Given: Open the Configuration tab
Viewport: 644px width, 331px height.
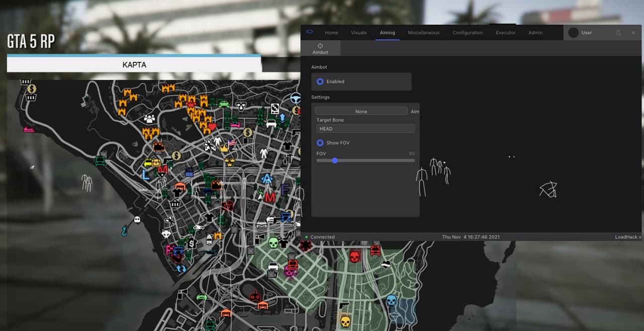Looking at the screenshot, I should click(x=467, y=33).
